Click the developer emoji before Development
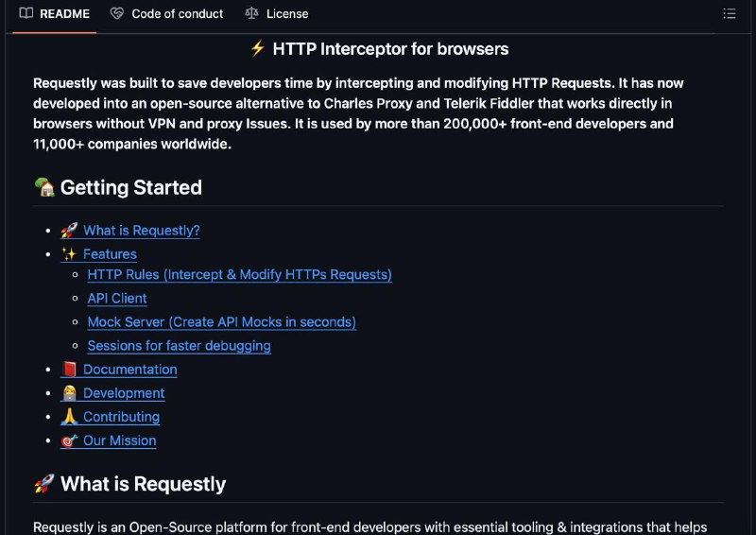 pyautogui.click(x=69, y=393)
